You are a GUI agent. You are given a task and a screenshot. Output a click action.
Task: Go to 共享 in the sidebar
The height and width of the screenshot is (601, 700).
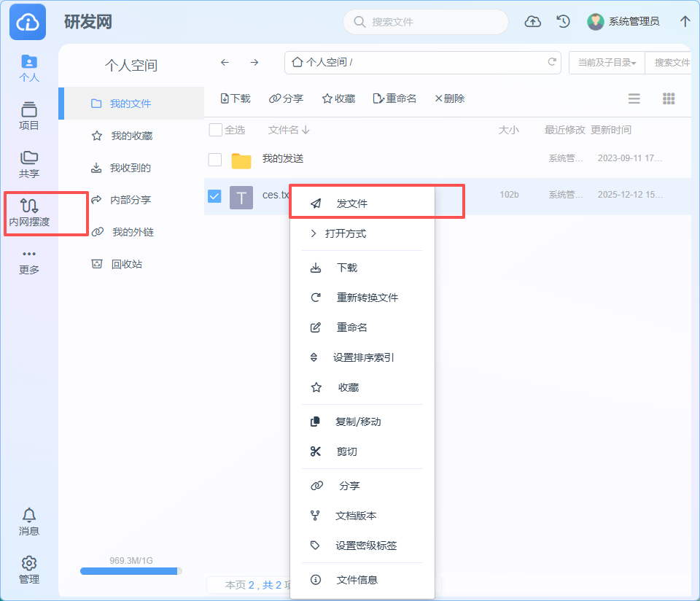point(29,165)
